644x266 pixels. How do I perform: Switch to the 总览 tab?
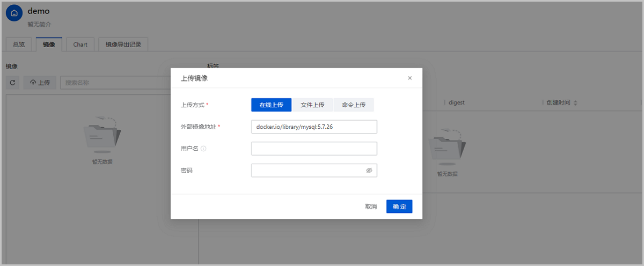coord(19,45)
